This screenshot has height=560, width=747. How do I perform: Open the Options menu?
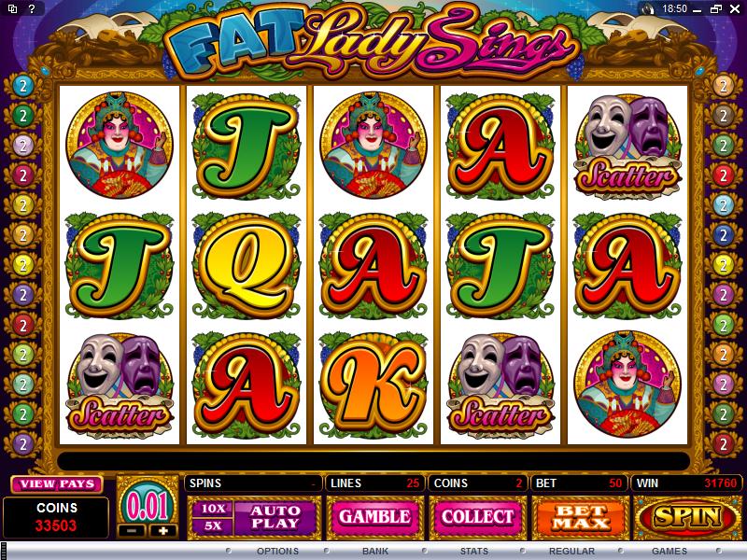pos(277,551)
